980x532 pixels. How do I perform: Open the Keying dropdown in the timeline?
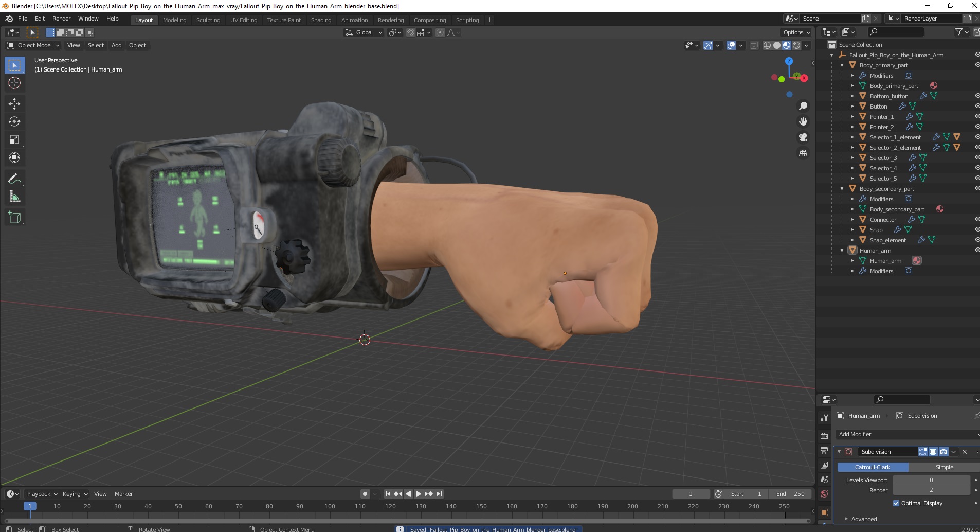75,494
